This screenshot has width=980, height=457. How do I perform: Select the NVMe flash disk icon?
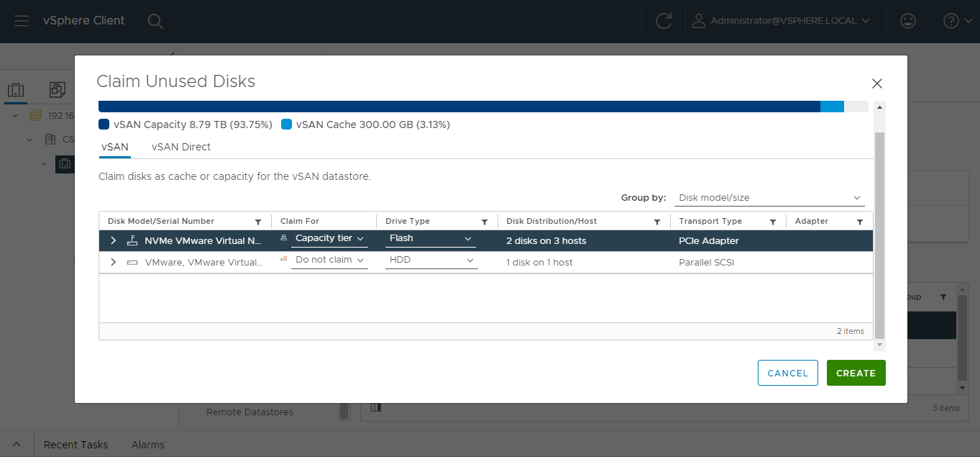click(x=132, y=240)
